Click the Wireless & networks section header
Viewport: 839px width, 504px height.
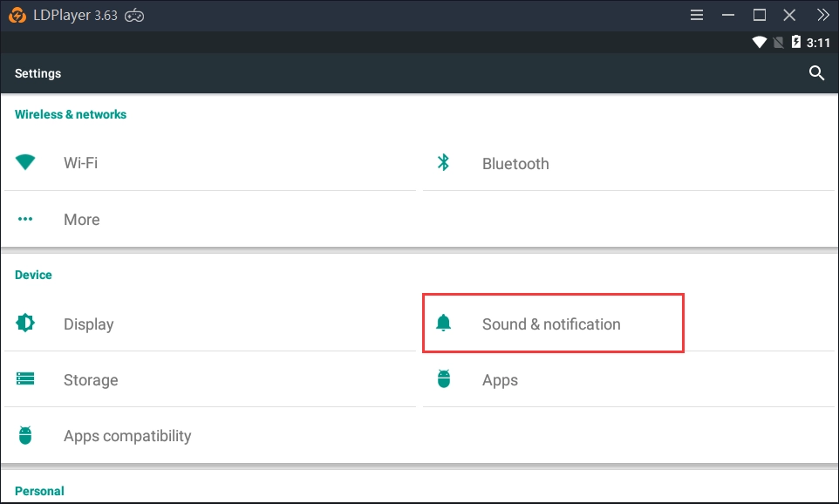(71, 114)
